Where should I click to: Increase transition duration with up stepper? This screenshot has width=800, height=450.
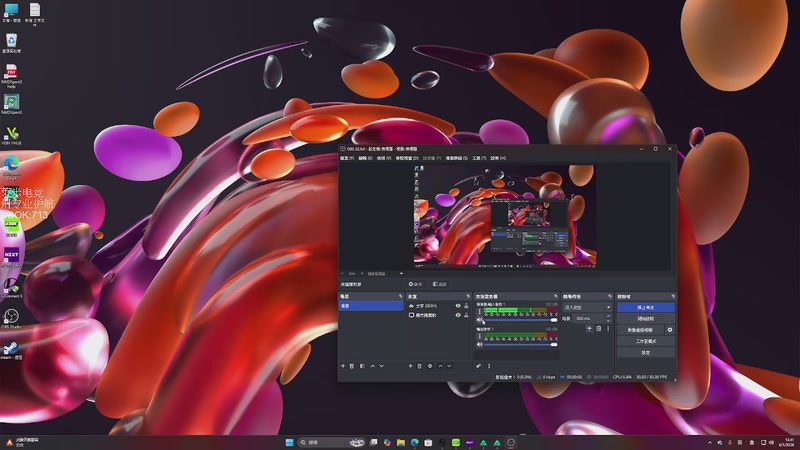[608, 316]
